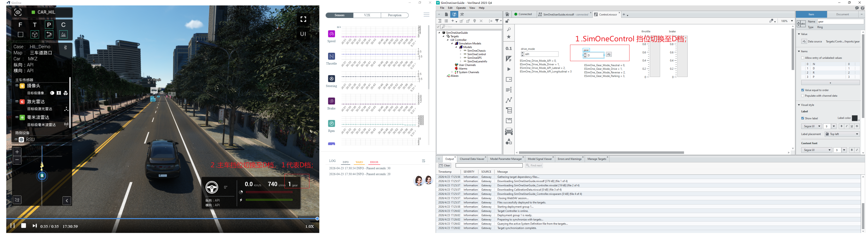
Task: Toggle the UI button in SimOne view
Action: [303, 34]
